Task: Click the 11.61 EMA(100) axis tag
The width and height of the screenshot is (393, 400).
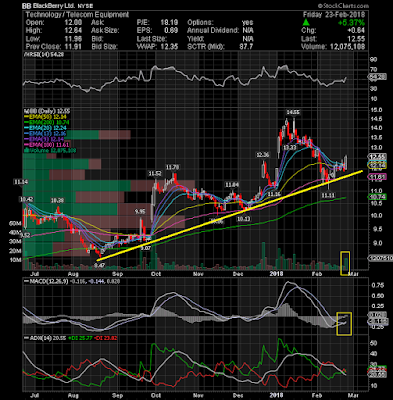Action: (x=377, y=177)
